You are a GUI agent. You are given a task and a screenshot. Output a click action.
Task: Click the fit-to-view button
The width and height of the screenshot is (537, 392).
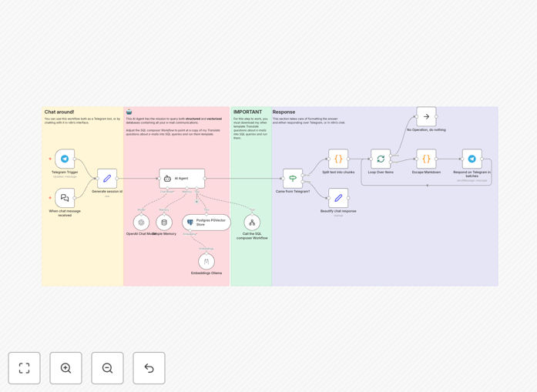(25, 368)
